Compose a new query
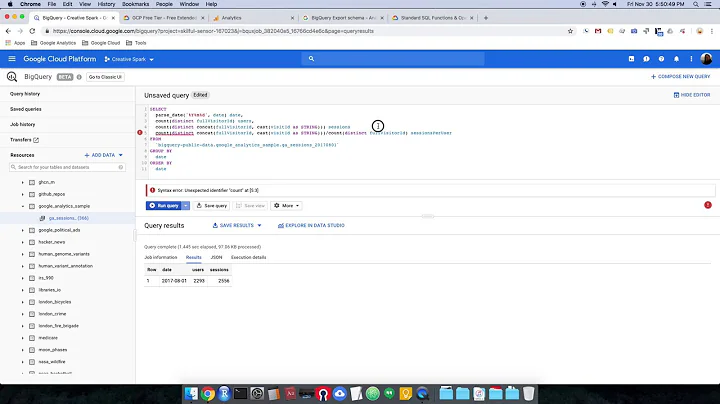Viewport: 720px width, 404px height. [x=681, y=77]
